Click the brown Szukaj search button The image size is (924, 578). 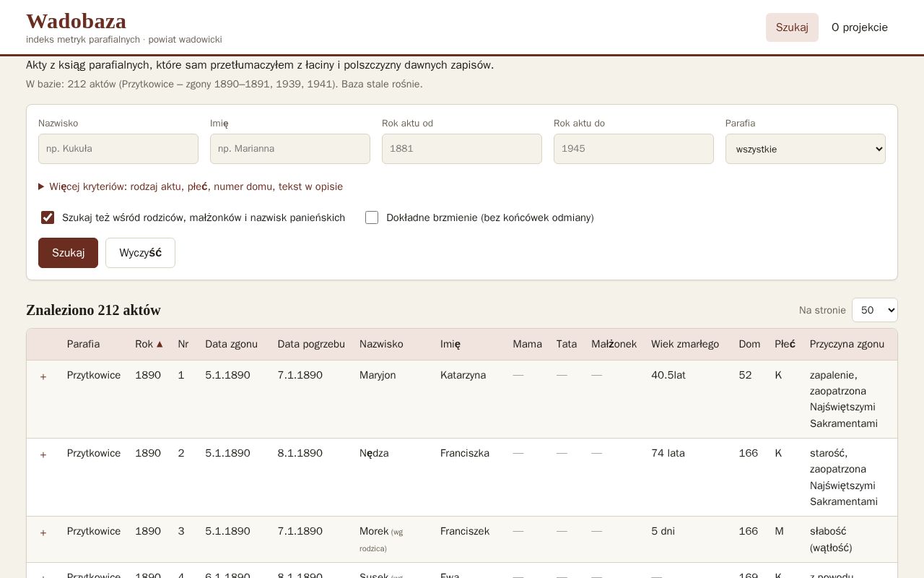pos(68,253)
